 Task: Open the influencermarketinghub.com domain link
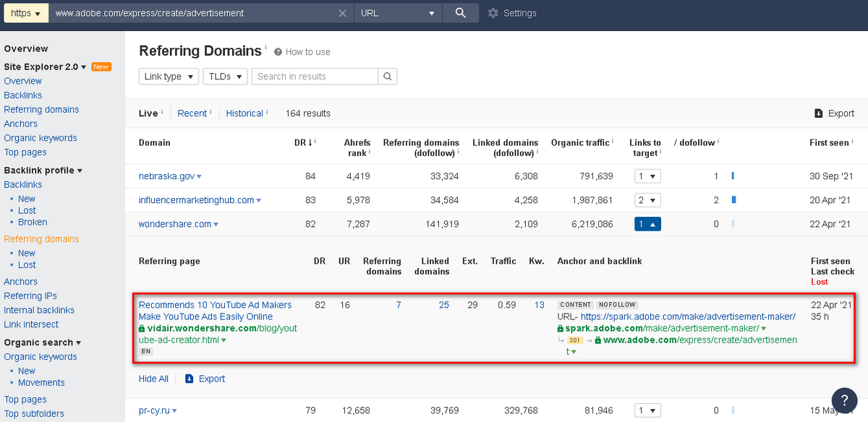(x=197, y=200)
